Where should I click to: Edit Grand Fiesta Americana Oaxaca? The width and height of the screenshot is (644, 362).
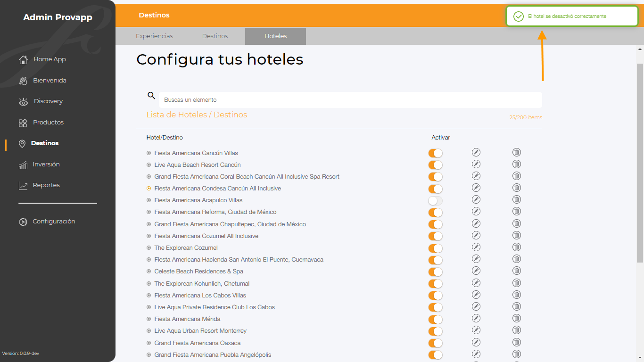(476, 342)
